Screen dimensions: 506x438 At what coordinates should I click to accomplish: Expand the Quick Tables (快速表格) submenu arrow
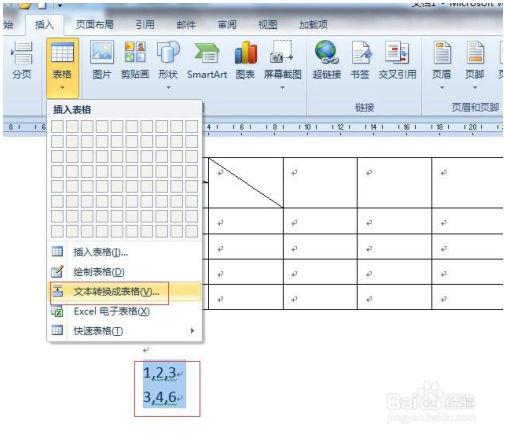(192, 331)
